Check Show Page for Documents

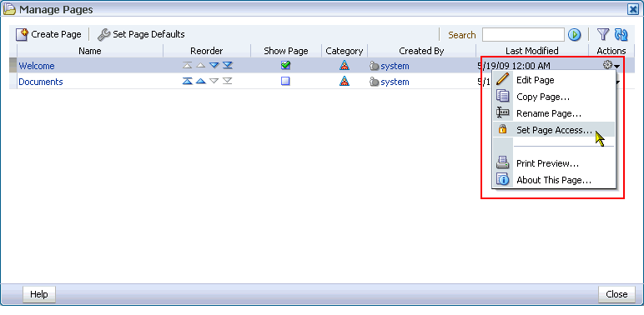[x=285, y=81]
